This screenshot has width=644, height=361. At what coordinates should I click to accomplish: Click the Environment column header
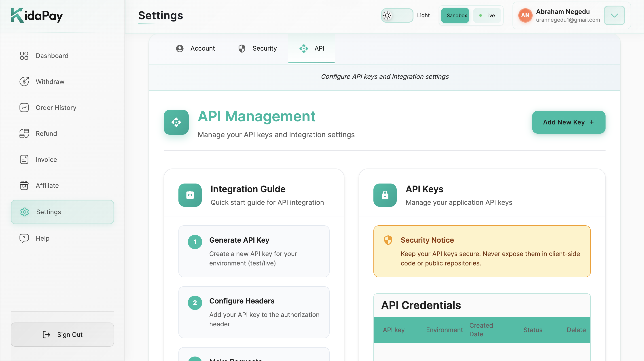click(x=444, y=330)
